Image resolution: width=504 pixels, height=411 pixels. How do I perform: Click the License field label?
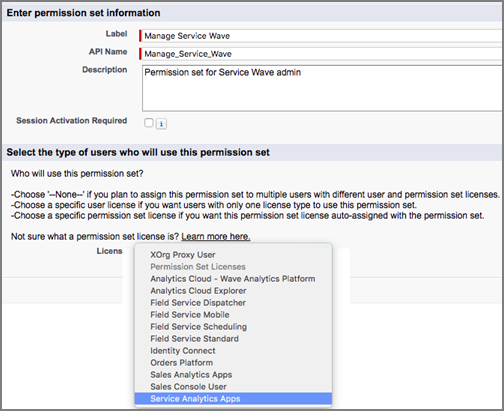(x=110, y=251)
